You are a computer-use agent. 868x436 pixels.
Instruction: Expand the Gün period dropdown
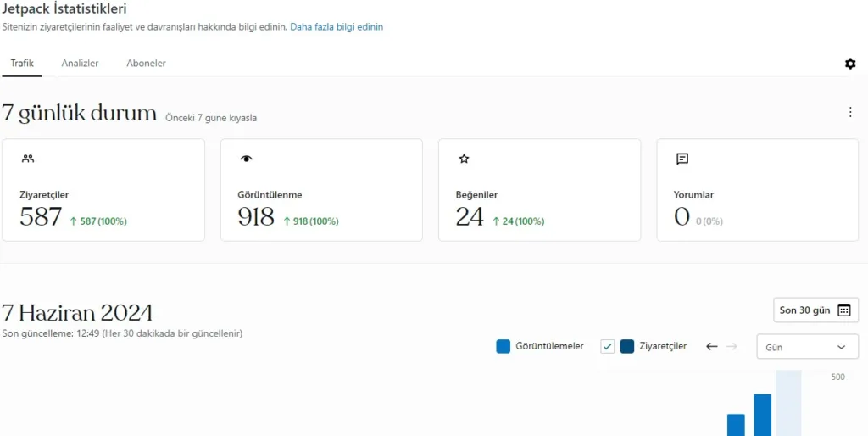(x=806, y=347)
